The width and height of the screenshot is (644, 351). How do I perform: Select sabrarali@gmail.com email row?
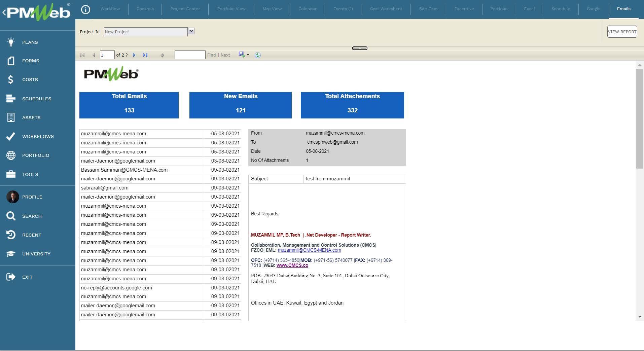pyautogui.click(x=160, y=188)
